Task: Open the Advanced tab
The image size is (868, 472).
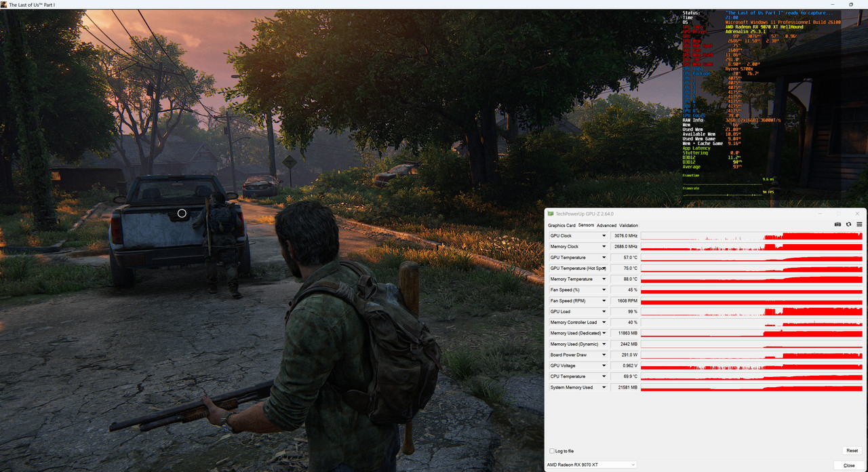Action: tap(606, 225)
